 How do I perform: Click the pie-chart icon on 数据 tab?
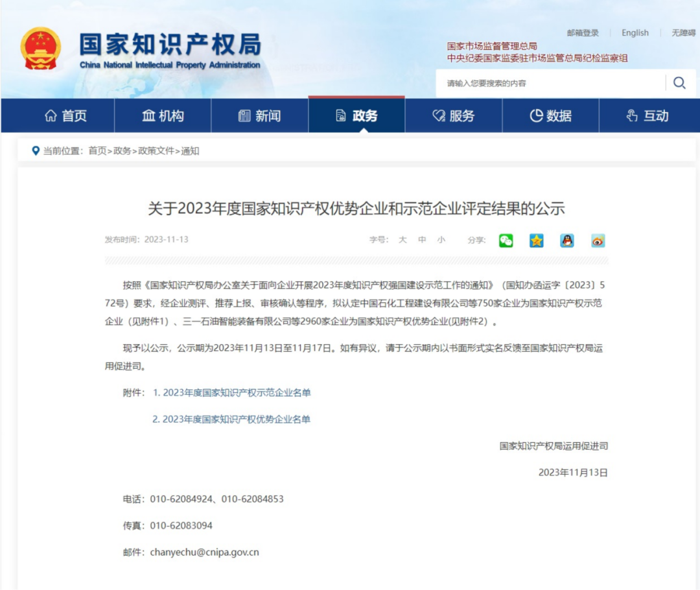coord(535,115)
